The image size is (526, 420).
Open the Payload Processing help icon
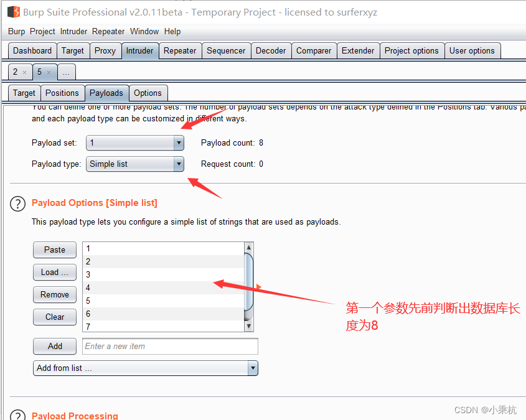coord(18,415)
